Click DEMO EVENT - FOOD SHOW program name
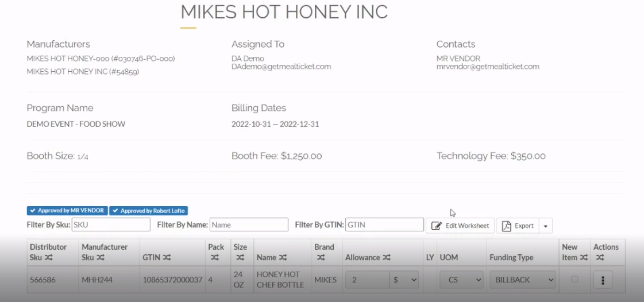This screenshot has height=302, width=644. (76, 124)
